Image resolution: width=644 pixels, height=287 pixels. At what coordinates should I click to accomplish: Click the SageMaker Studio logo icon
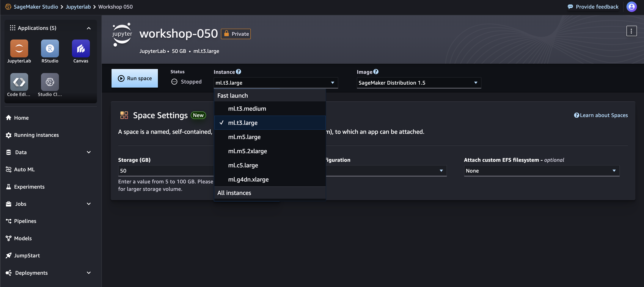click(8, 7)
